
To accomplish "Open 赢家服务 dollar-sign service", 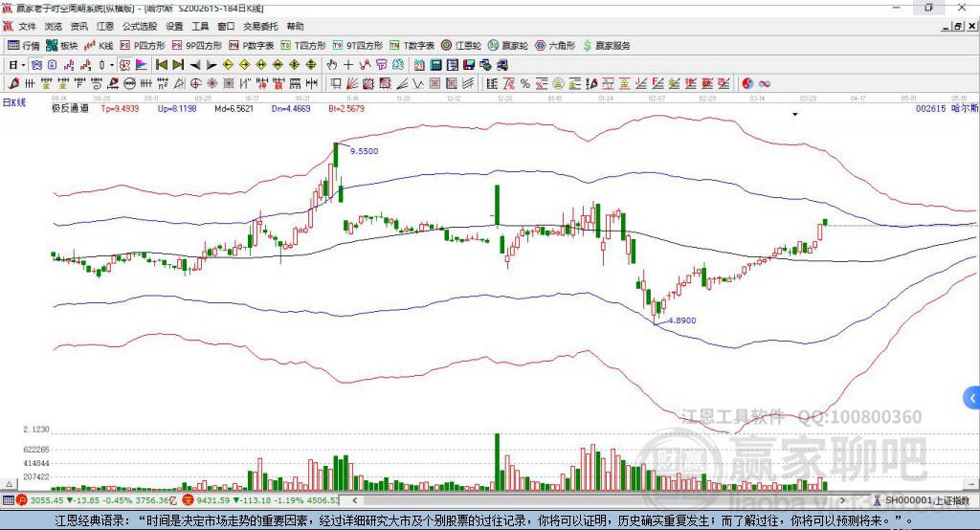I will pos(607,46).
